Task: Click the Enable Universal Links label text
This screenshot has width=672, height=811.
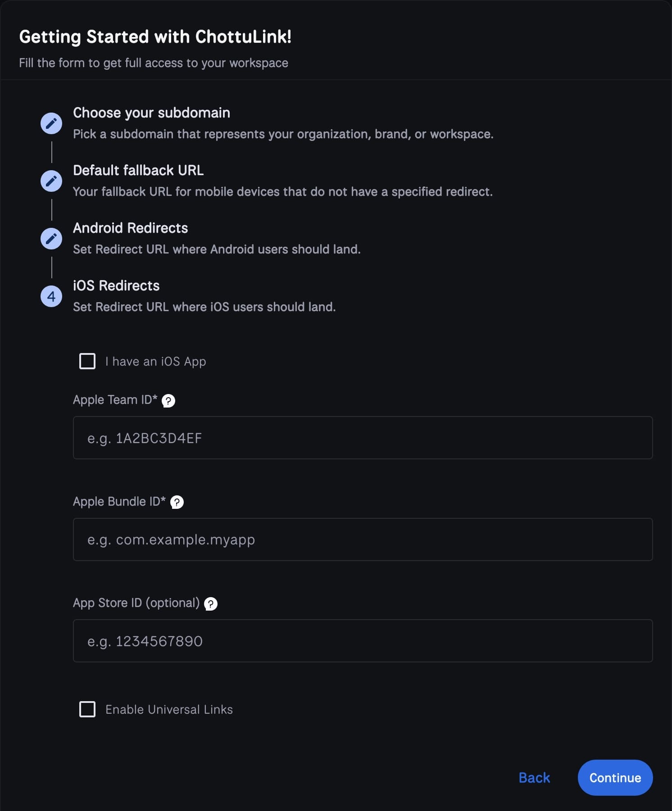Action: 169,710
